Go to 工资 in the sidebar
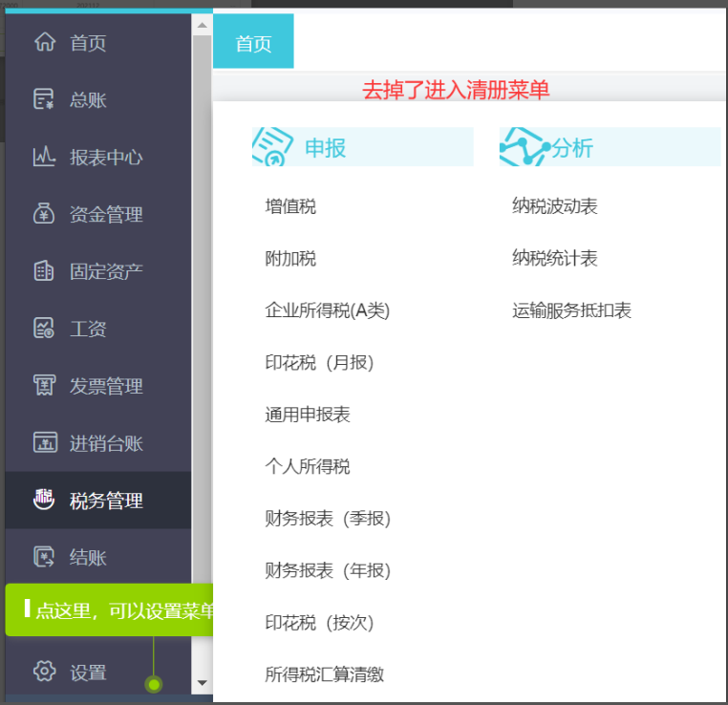 pos(98,328)
